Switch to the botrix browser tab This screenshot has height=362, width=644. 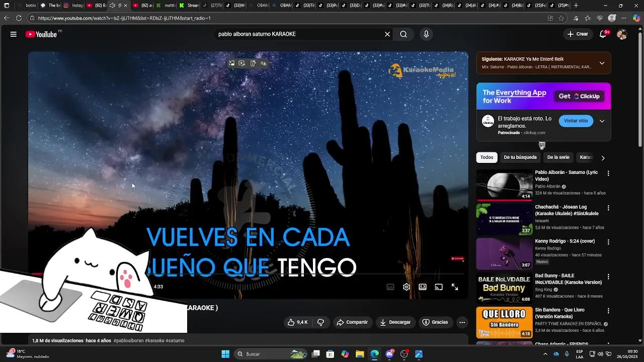(27, 6)
